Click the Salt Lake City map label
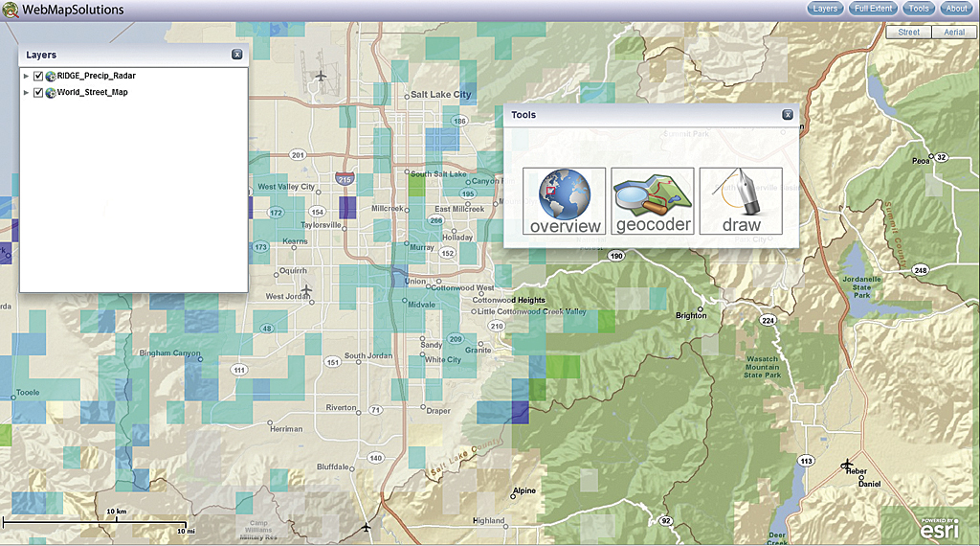 pyautogui.click(x=440, y=95)
